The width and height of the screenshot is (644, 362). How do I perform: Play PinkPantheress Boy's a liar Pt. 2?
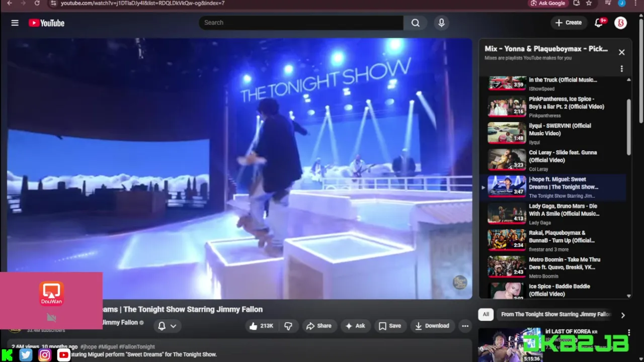(556, 107)
